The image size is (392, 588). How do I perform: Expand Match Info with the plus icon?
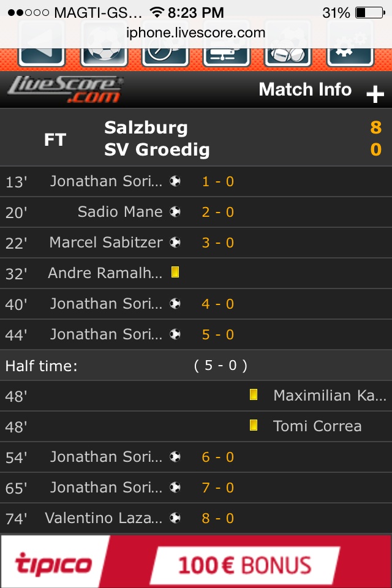374,94
